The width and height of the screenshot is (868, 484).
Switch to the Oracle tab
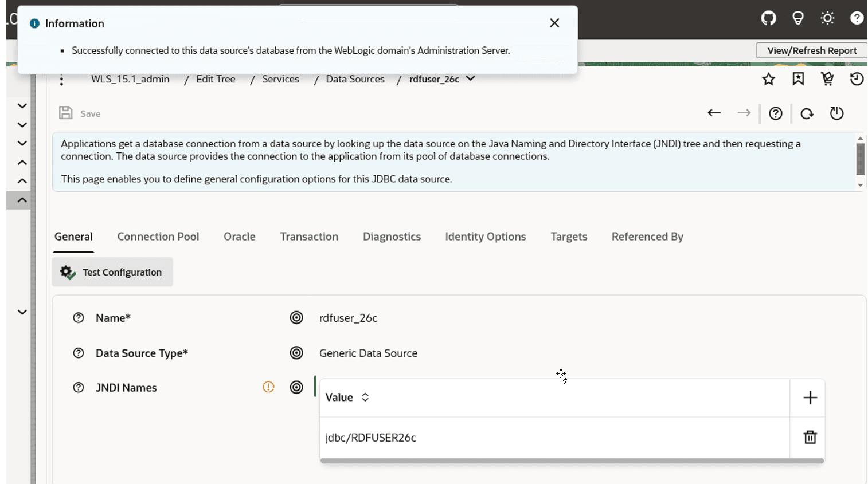(x=240, y=237)
